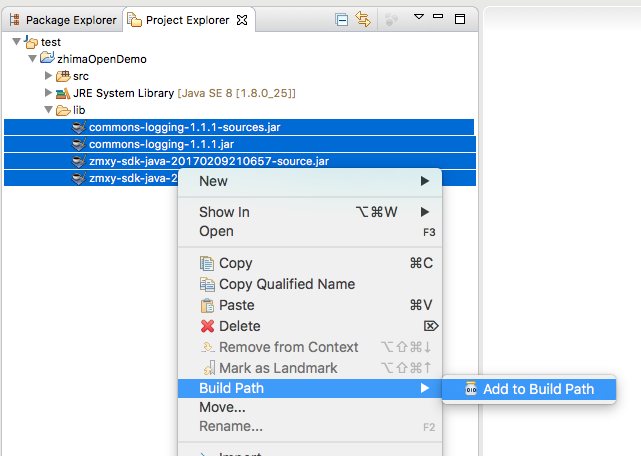
Task: Click the Build Path submenu arrow
Action: point(425,388)
